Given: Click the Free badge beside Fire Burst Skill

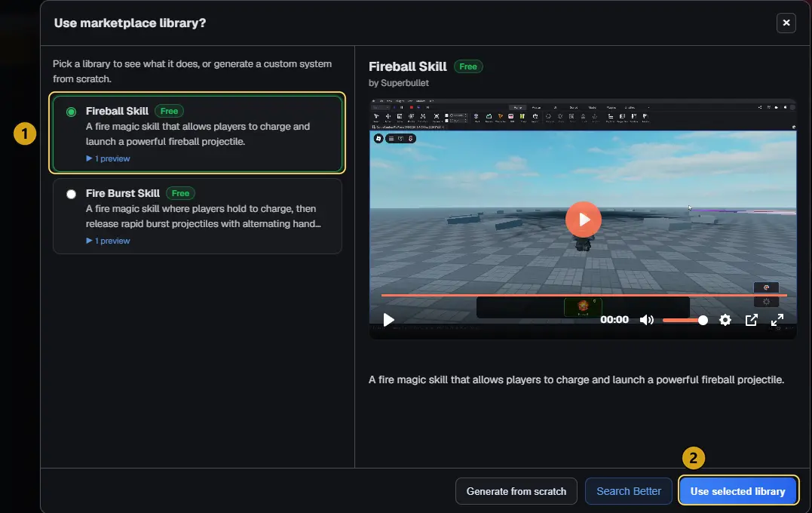Looking at the screenshot, I should point(180,193).
